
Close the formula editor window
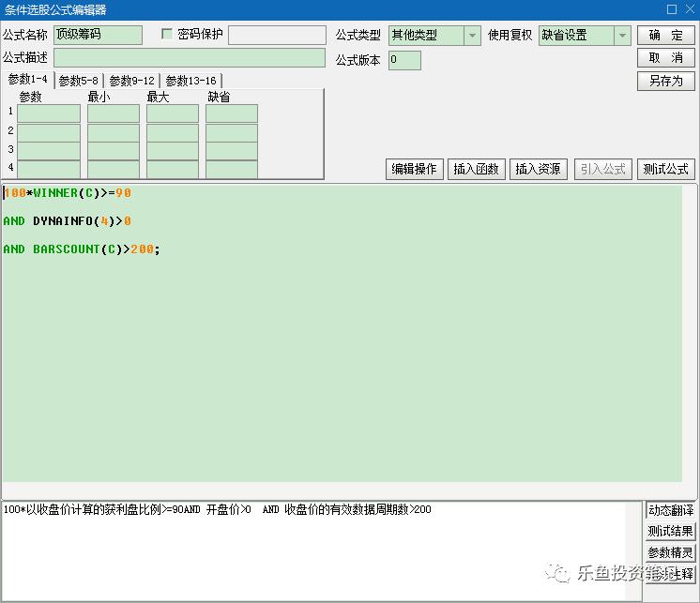coord(690,9)
